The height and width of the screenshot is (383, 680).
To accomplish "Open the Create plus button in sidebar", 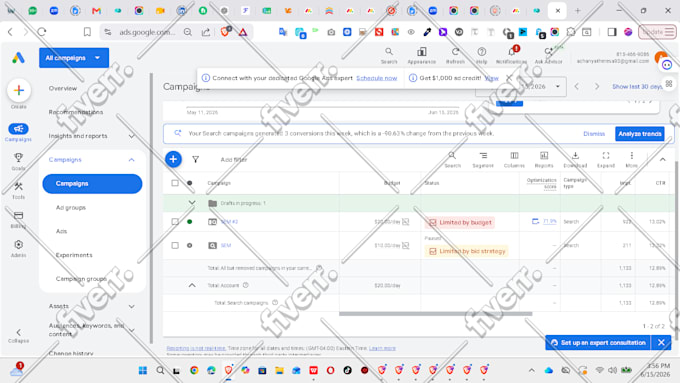I will point(19,90).
